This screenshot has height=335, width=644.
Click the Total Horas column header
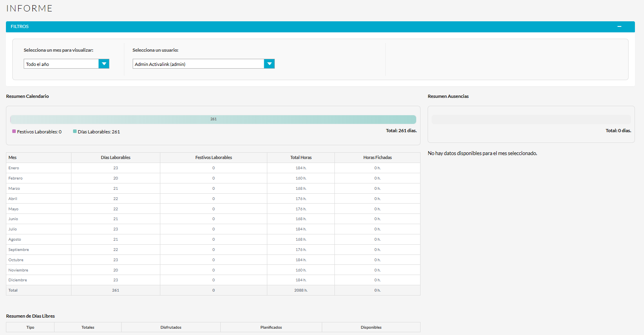point(301,157)
